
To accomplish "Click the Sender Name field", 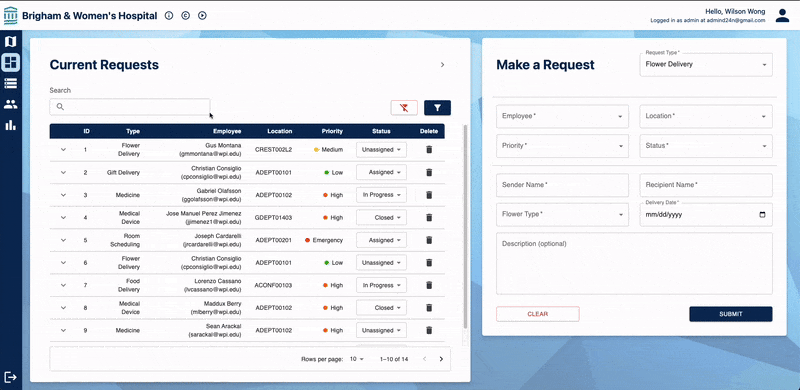I will point(562,185).
